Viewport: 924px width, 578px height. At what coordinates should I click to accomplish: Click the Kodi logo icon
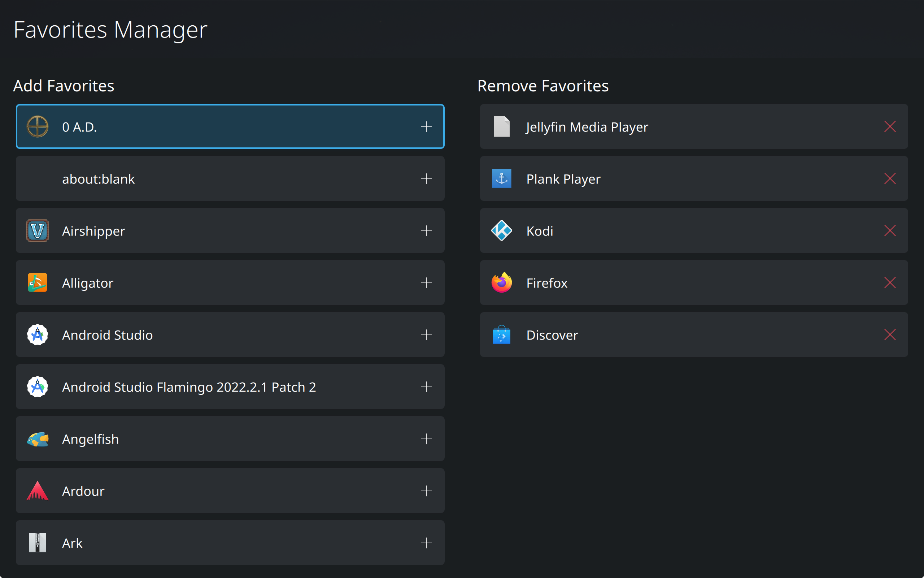tap(502, 230)
